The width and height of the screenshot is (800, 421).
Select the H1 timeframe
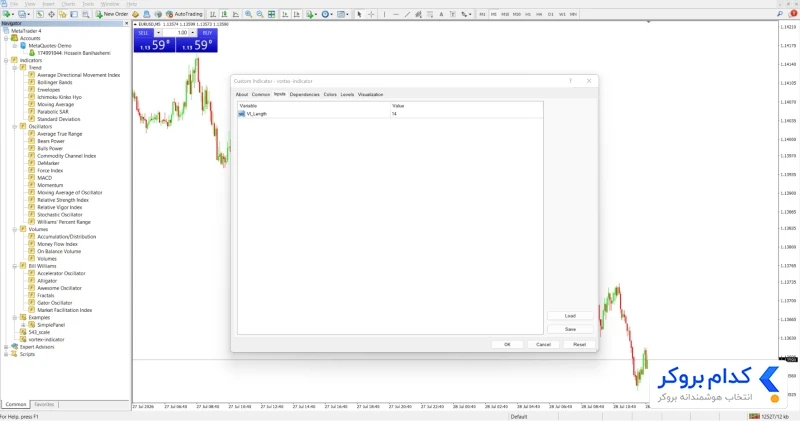tap(528, 14)
